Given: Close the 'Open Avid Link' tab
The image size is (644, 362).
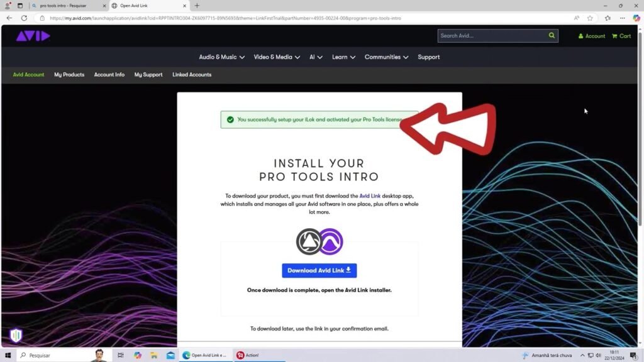Looking at the screenshot, I should coord(184,6).
